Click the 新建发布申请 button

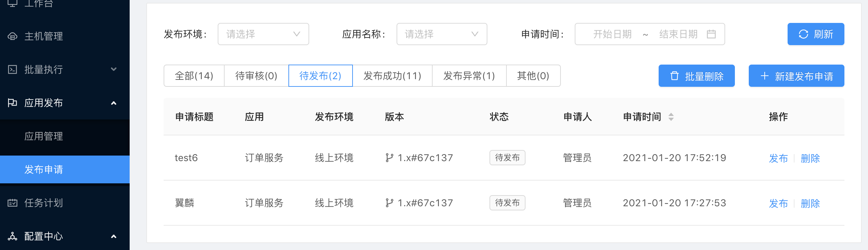point(797,76)
